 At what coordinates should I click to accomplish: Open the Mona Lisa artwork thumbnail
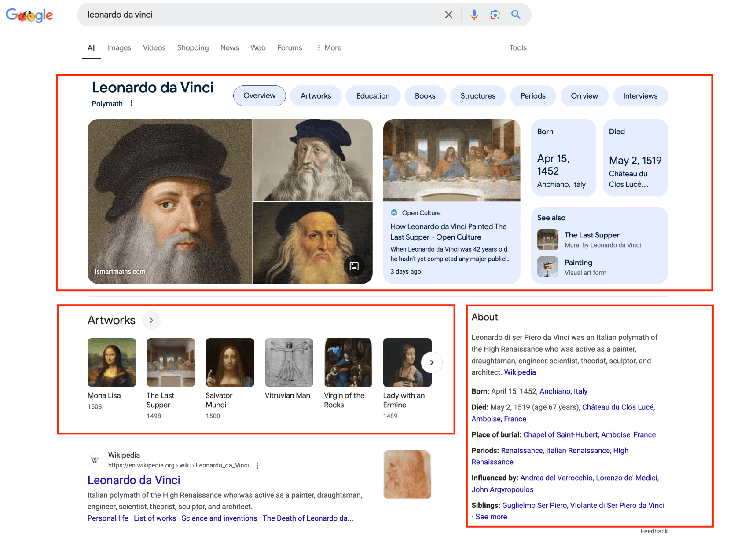coord(111,362)
